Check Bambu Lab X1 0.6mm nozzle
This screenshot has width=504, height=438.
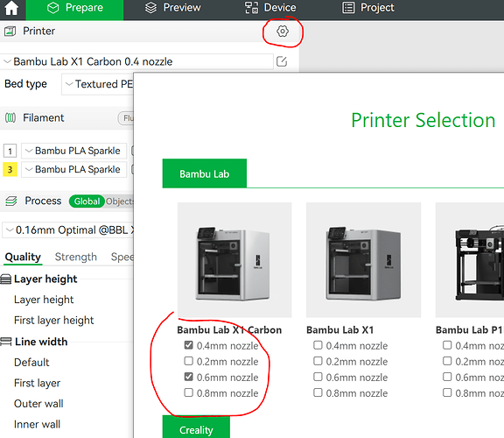coord(318,377)
